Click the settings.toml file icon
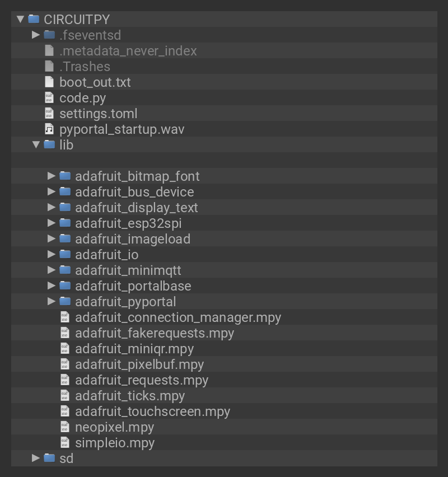 click(x=49, y=114)
